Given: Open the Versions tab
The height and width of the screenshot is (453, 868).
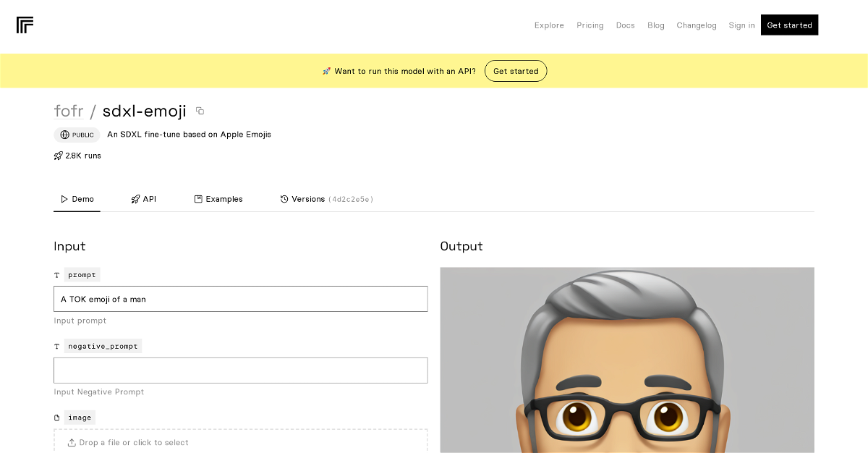Looking at the screenshot, I should point(327,199).
